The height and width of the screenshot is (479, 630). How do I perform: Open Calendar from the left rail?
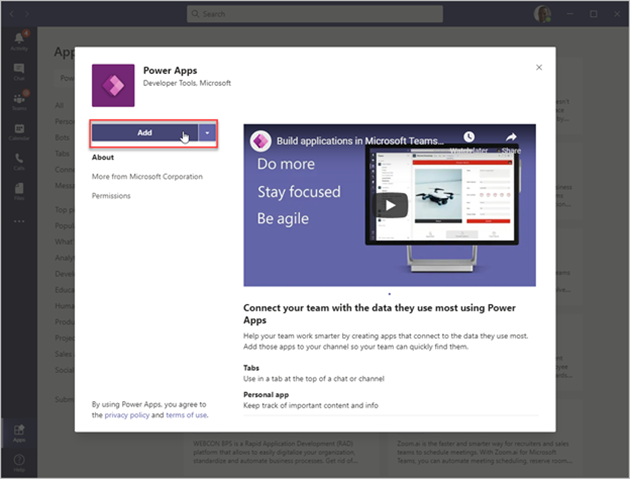pos(19,131)
